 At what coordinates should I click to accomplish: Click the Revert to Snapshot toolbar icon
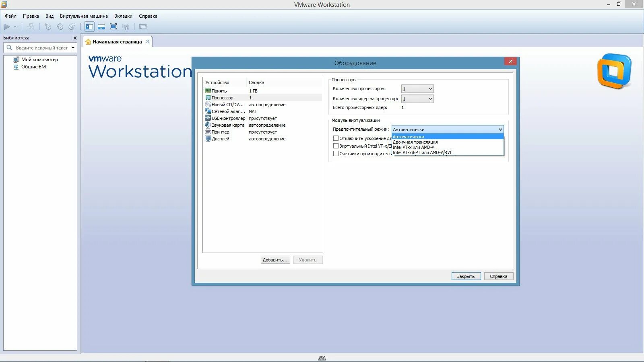pyautogui.click(x=60, y=27)
